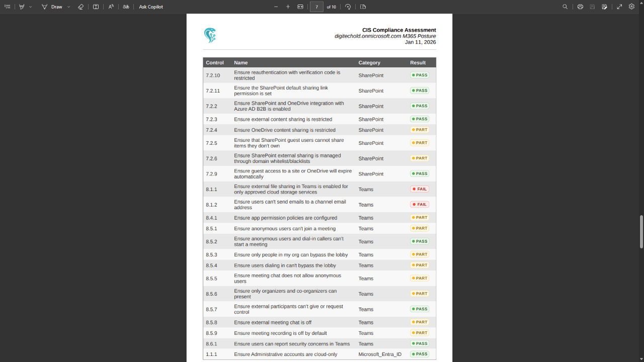The image size is (644, 362).
Task: Click 'Ensure Administrative accounts are cloud-only'
Action: (x=286, y=354)
